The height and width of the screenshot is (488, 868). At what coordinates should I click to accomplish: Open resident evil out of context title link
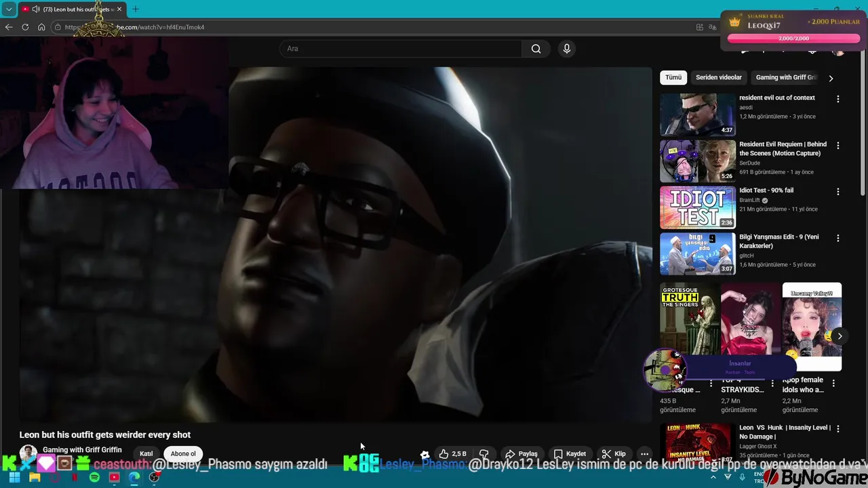pyautogui.click(x=777, y=98)
